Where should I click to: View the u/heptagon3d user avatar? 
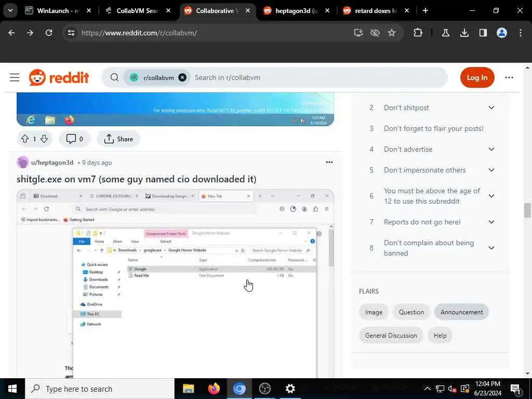coord(23,162)
